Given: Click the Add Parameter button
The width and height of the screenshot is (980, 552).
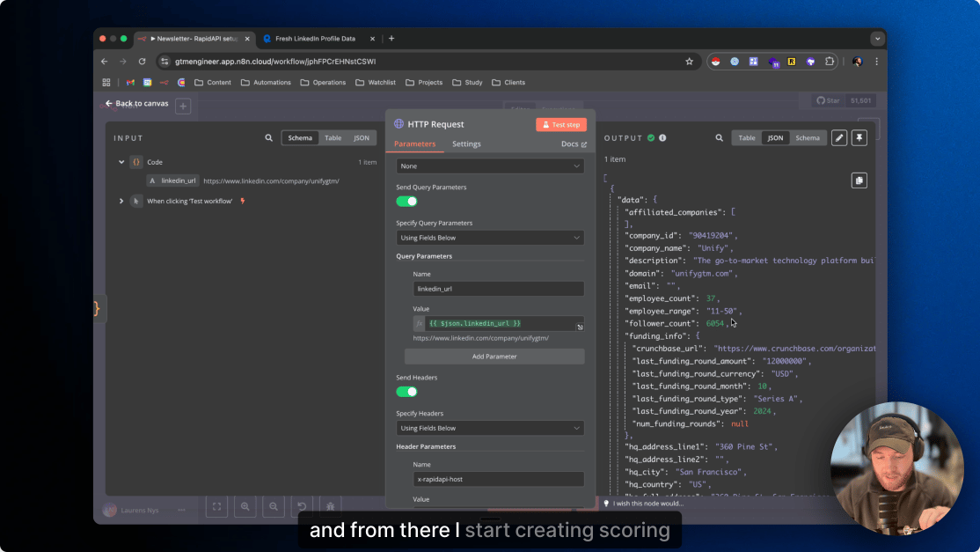Looking at the screenshot, I should click(494, 357).
